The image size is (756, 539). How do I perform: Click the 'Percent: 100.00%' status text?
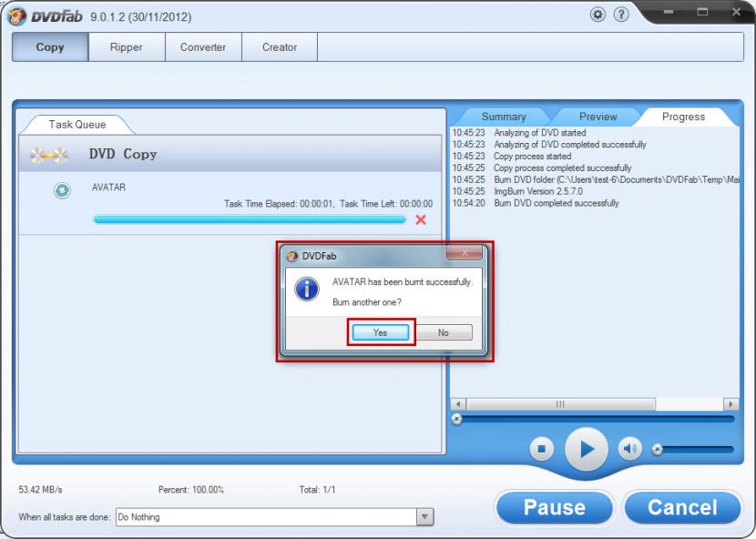[x=191, y=489]
